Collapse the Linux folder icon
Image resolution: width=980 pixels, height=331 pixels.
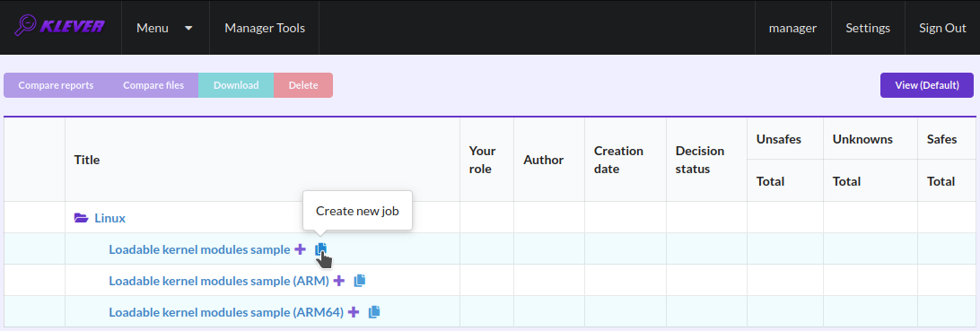coord(82,218)
